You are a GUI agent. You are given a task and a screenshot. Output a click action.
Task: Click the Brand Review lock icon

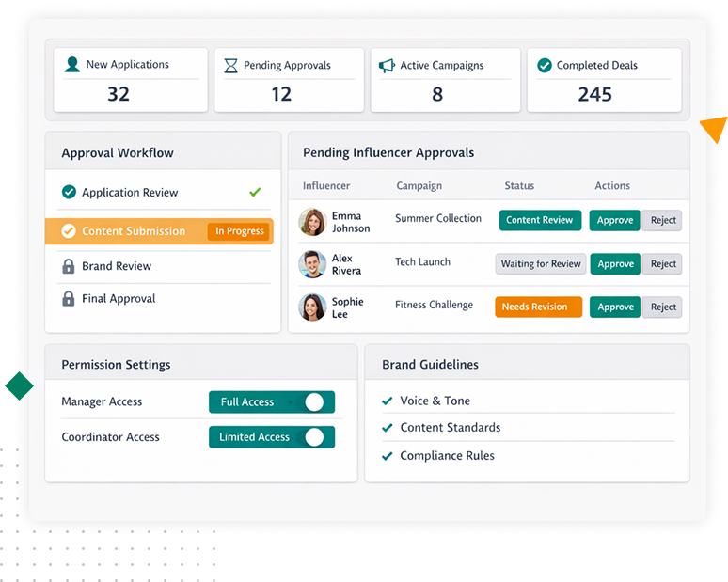pos(69,266)
